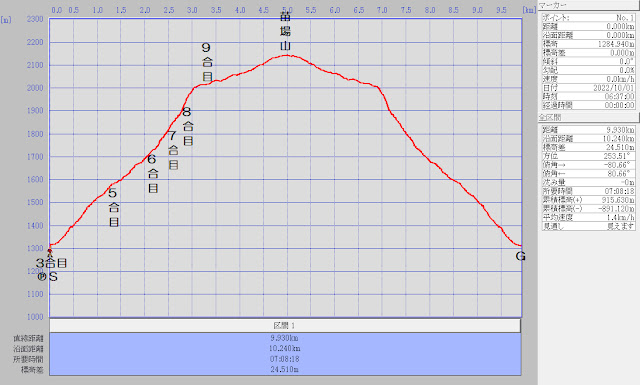Screen dimensions: 640x385
Task: Click 9.930km in the bottom 直線距離 row
Action: (284, 338)
